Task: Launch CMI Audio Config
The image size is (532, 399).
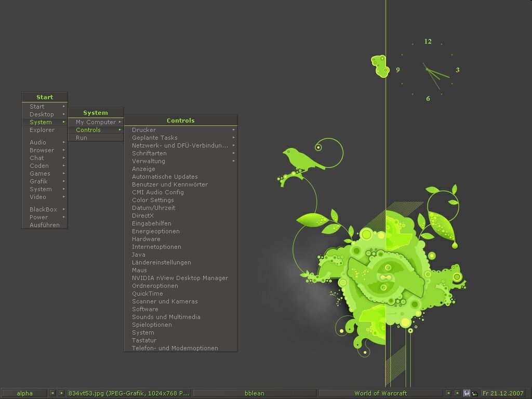Action: click(180, 192)
